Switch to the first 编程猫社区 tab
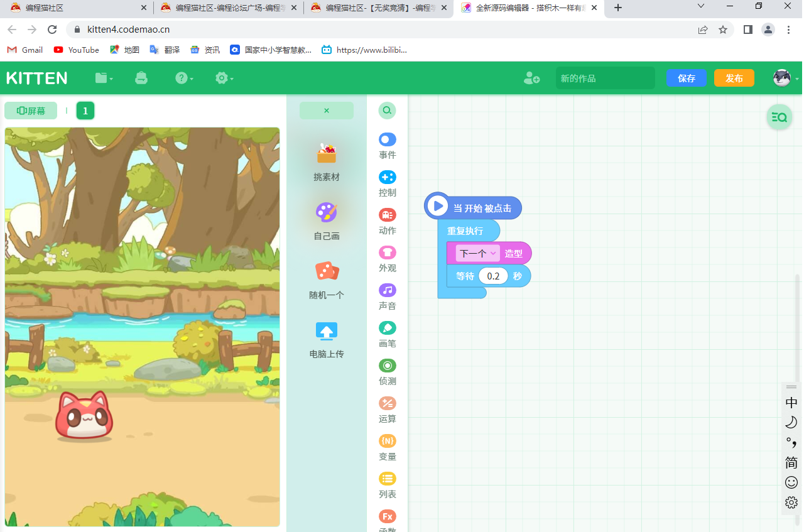804x532 pixels. 79,8
